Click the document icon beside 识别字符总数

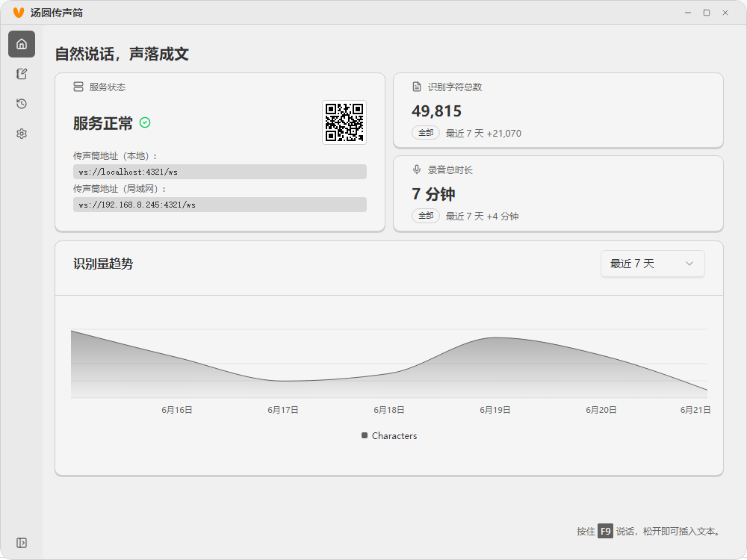coord(417,87)
